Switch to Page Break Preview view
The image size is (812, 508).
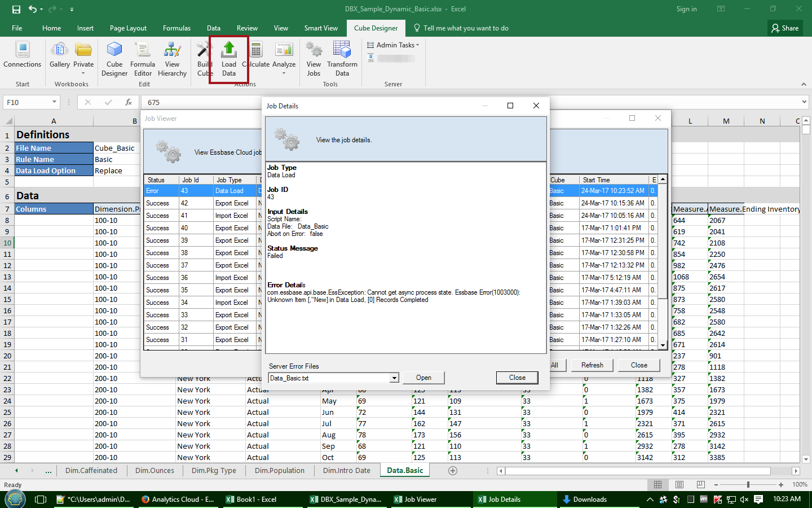[x=700, y=485]
